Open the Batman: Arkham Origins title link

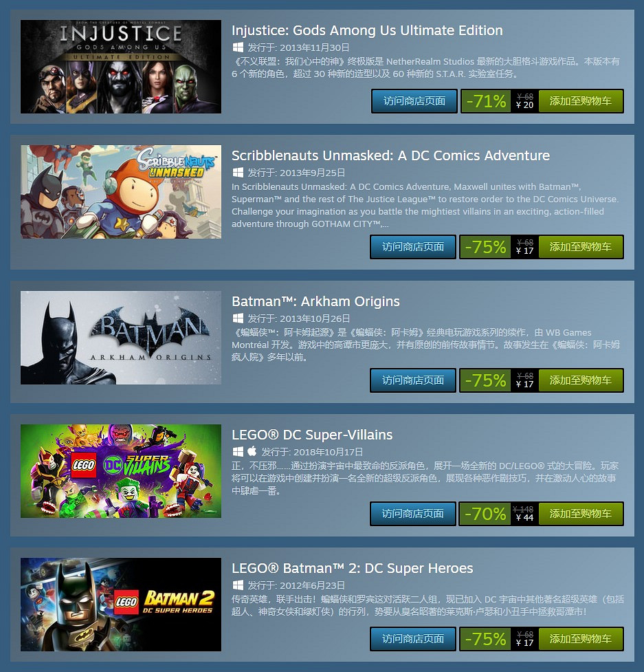(315, 301)
